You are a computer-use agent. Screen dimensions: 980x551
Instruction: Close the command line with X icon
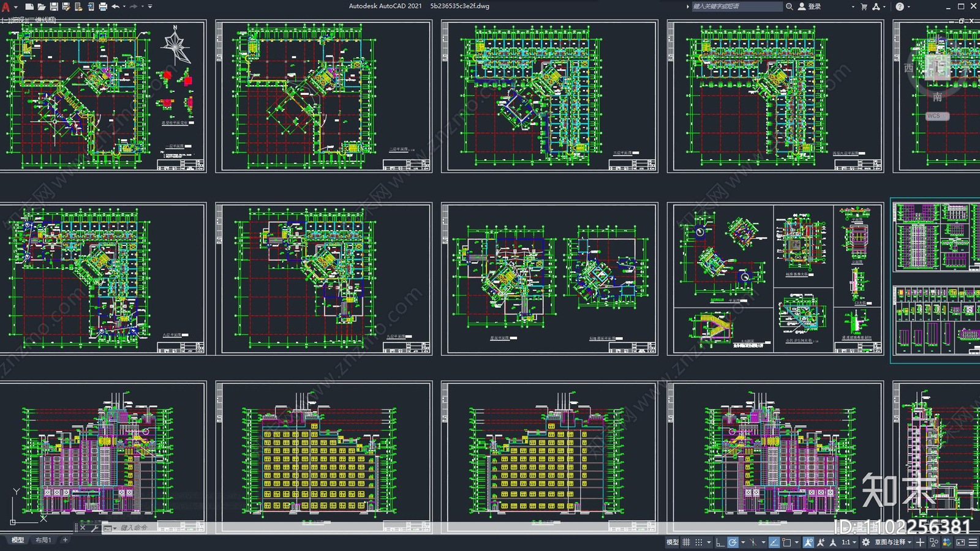[x=83, y=527]
